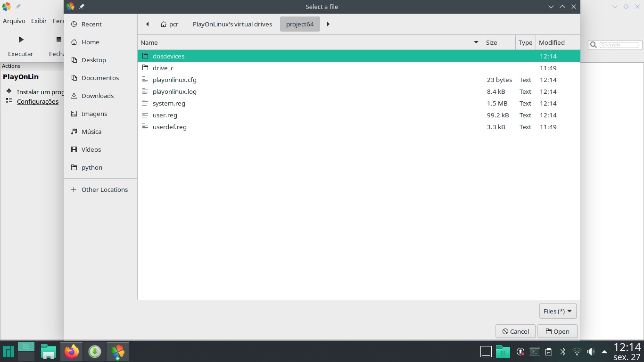Click the show desktop tray icon
This screenshot has width=644, height=362.
486,352
